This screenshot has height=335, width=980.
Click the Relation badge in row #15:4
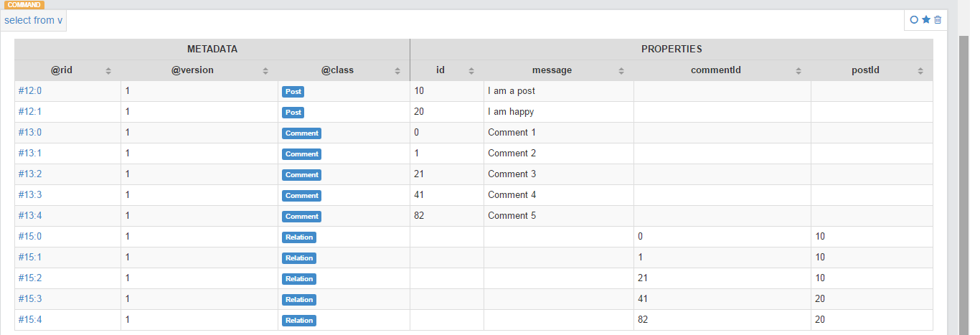coord(299,321)
